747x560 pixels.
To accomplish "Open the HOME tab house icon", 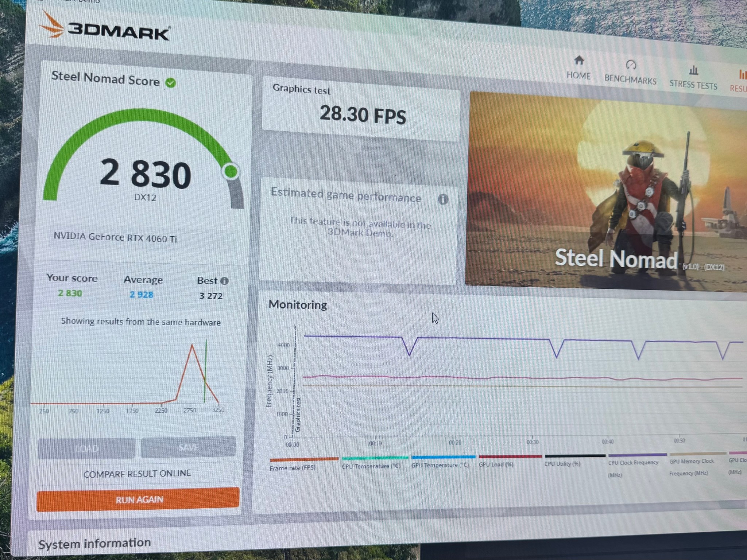I will [x=579, y=60].
